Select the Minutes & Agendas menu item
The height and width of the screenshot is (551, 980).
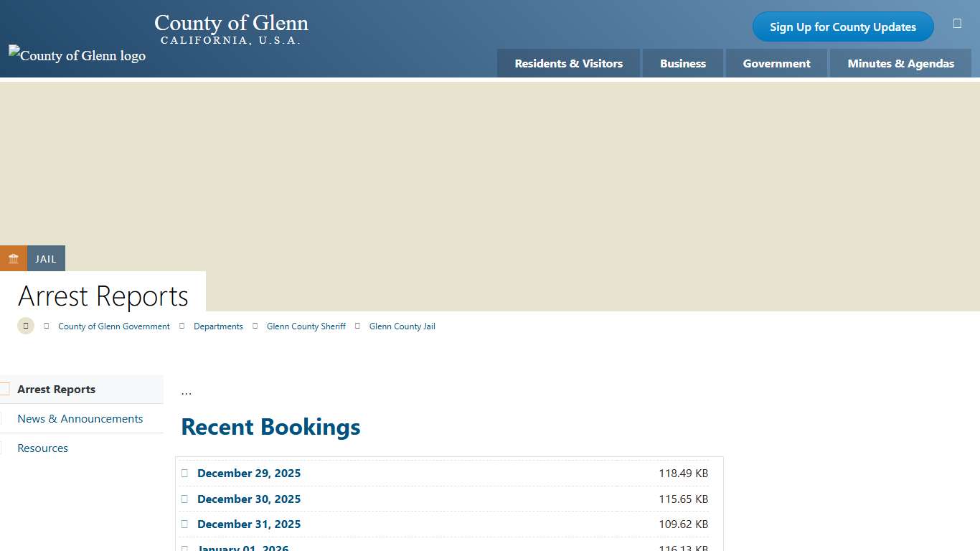coord(900,63)
